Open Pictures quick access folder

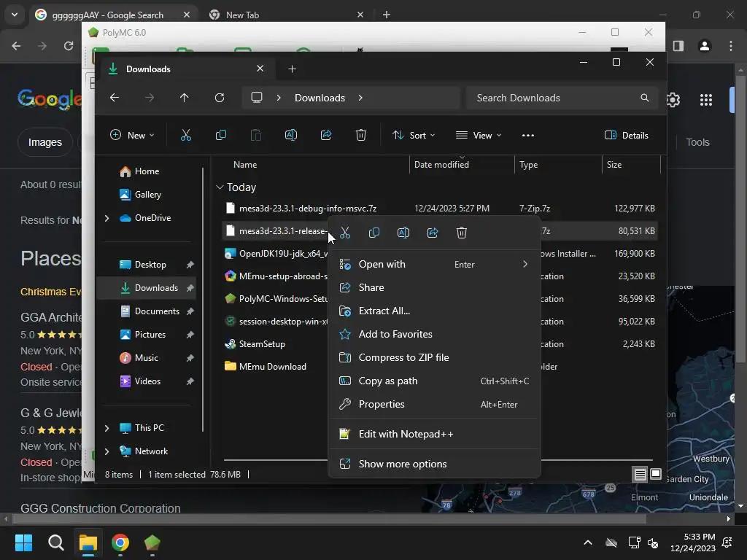150,335
